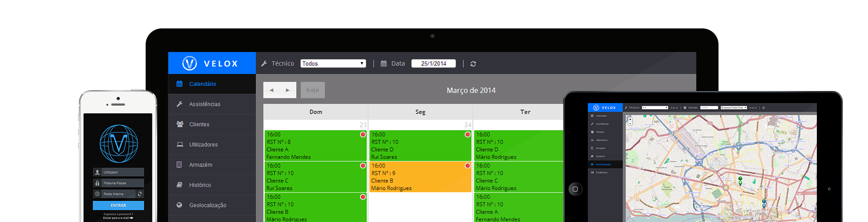Open Histórico in the tablet sidebar
This screenshot has height=222, width=868.
click(605, 156)
